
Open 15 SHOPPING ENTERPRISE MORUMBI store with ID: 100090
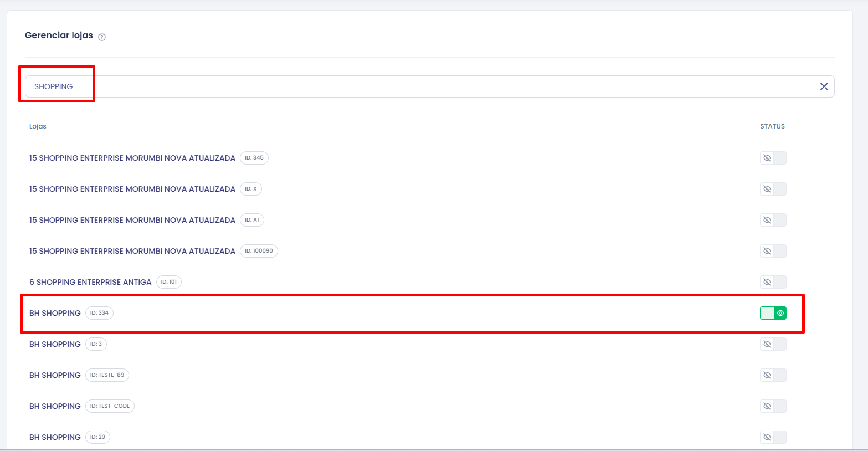(132, 251)
